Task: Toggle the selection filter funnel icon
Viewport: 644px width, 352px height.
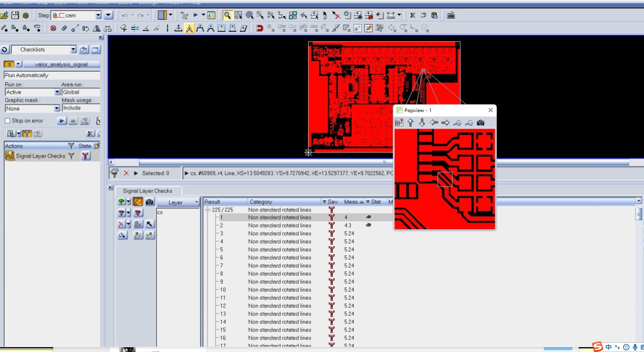Action: click(x=114, y=173)
